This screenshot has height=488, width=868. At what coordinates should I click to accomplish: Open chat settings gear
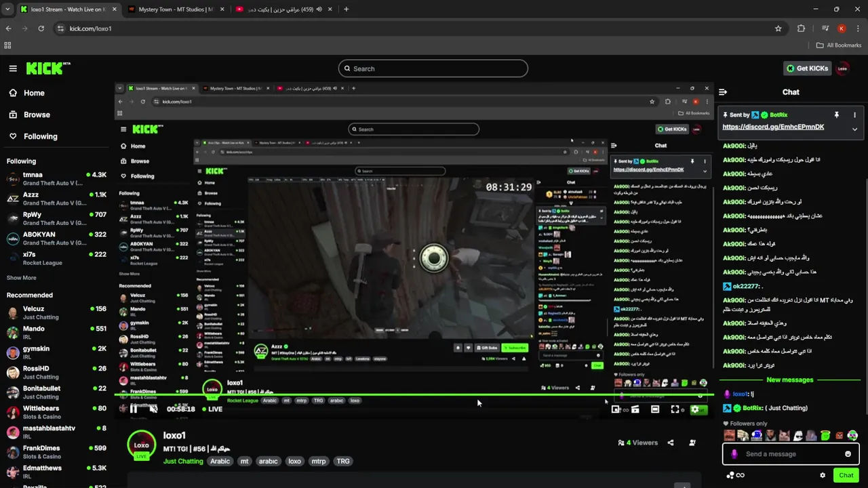[823, 475]
